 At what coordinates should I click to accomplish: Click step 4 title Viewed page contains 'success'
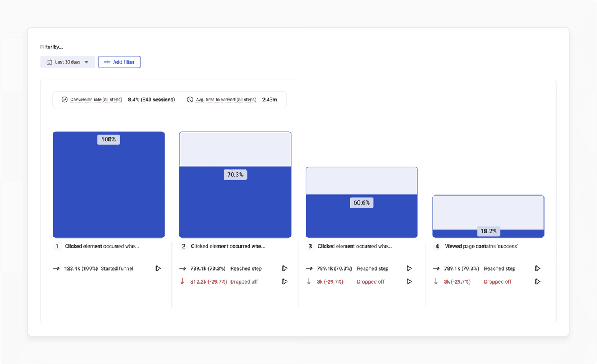point(481,246)
